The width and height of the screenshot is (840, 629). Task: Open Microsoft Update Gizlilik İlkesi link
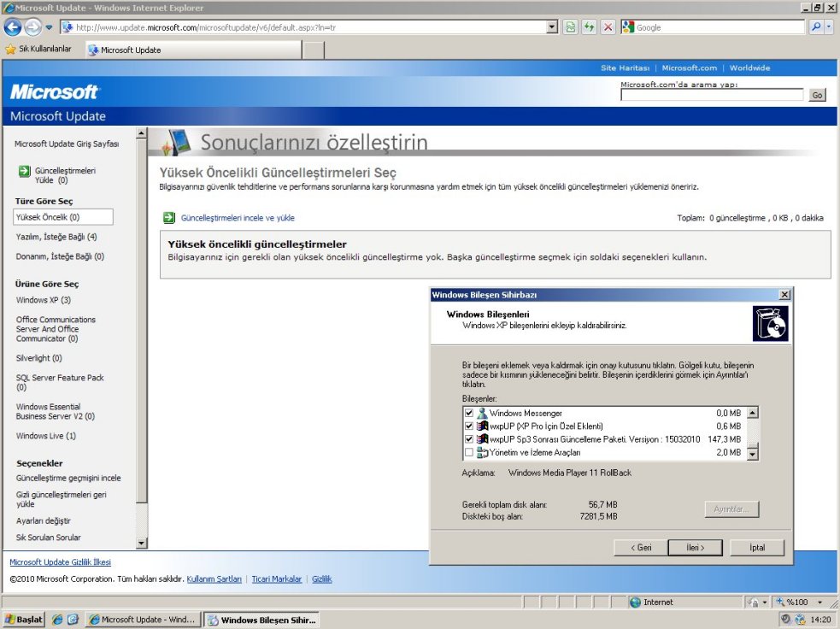point(61,562)
